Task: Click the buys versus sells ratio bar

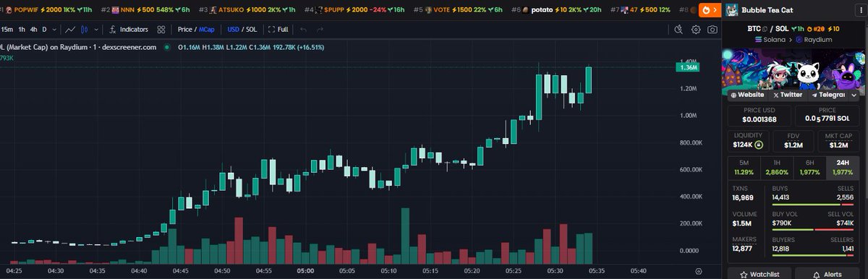Action: [813, 205]
